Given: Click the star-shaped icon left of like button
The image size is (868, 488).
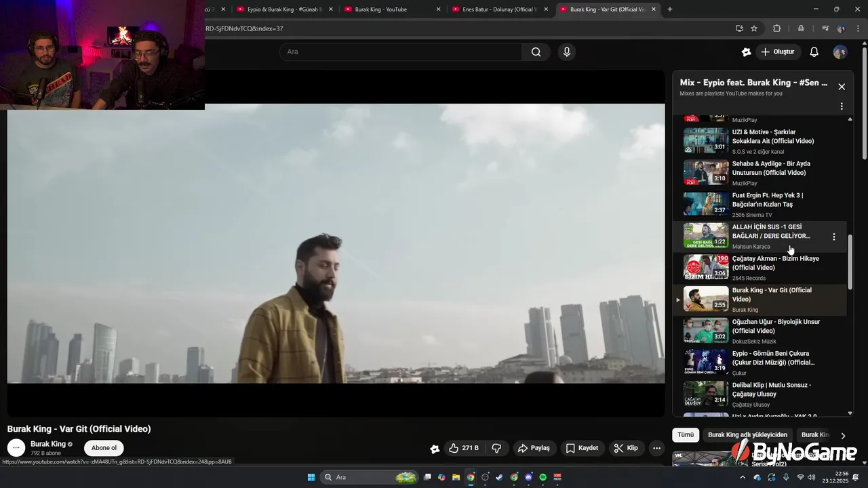Looking at the screenshot, I should click(435, 448).
